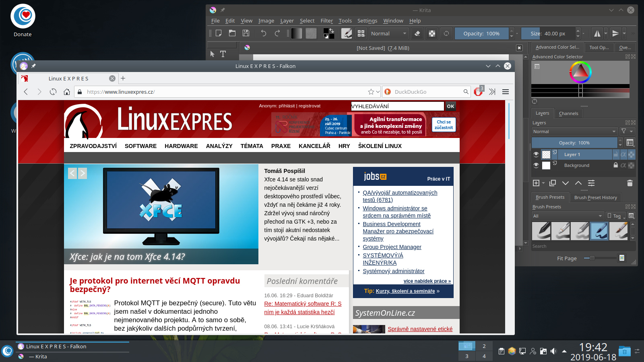644x362 pixels.
Task: Click the 'registrovat' link
Action: (310, 106)
